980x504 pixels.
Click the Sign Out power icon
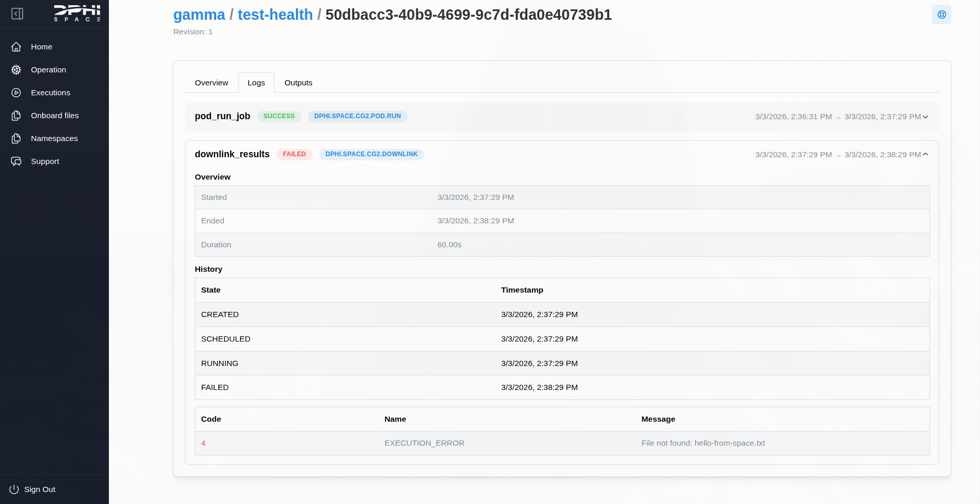pos(14,489)
